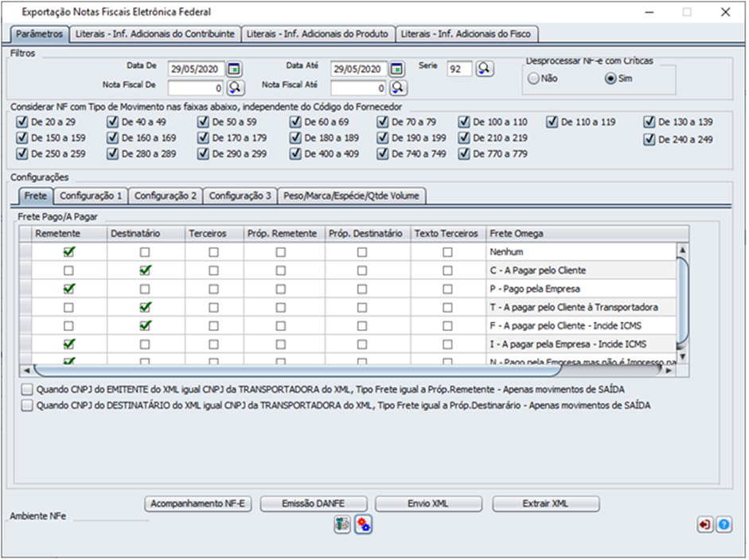Open Literais - Inf. Adicionais do Fisco tab
Screen dimensions: 749x560
point(466,34)
